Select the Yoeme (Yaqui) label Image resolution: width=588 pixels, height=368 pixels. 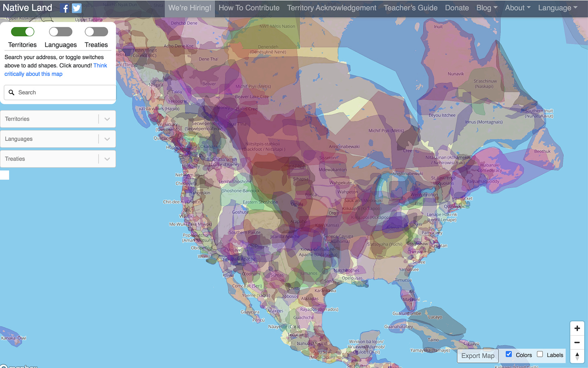[x=256, y=295]
